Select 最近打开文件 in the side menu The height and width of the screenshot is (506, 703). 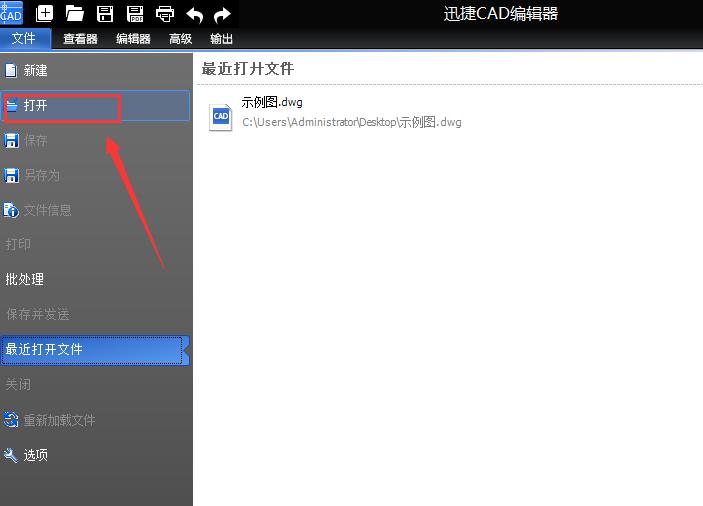(x=95, y=350)
